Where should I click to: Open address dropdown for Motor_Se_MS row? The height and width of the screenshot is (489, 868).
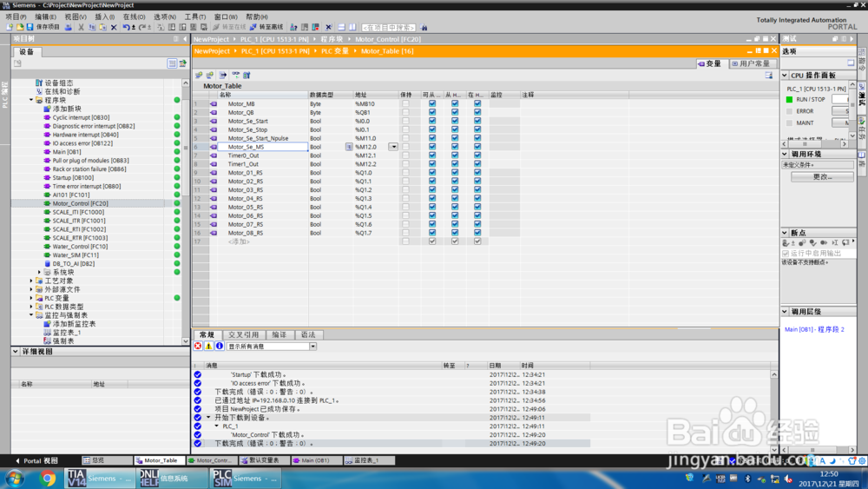point(393,147)
